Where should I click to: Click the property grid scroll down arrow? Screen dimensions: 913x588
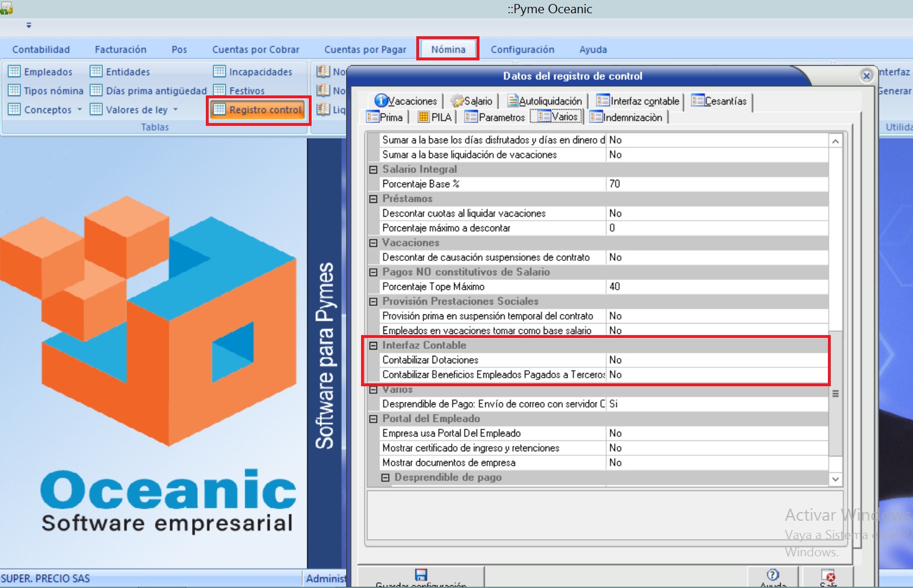pyautogui.click(x=835, y=479)
